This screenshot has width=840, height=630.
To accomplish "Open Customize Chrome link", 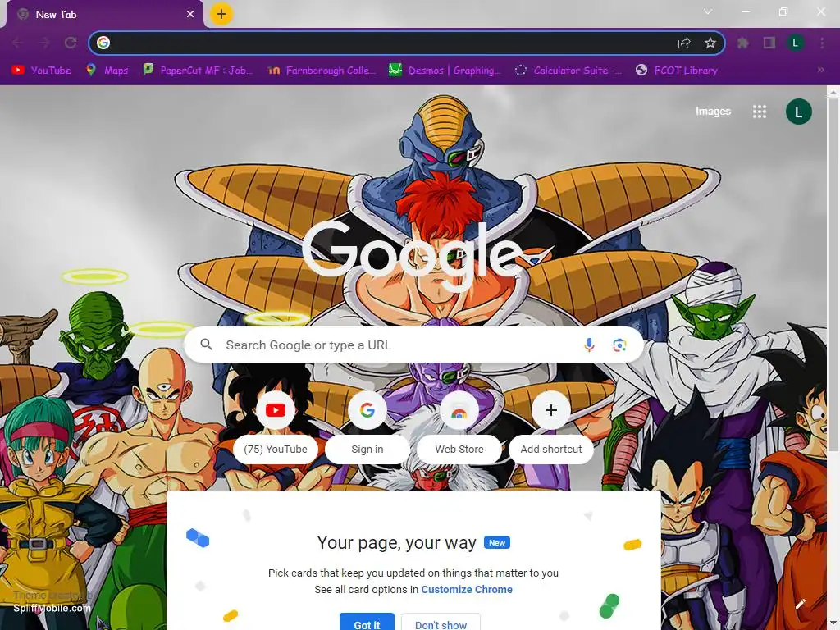I will pyautogui.click(x=467, y=589).
